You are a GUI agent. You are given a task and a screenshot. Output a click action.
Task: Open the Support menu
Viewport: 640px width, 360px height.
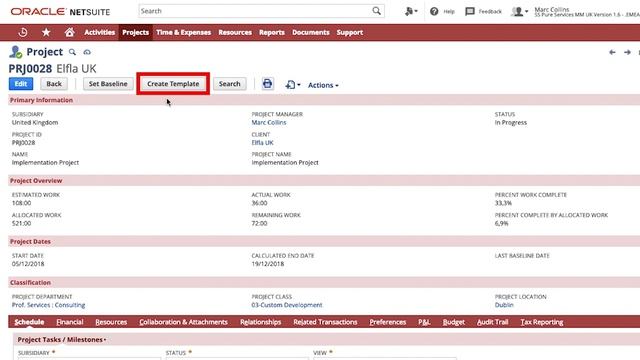click(x=349, y=32)
